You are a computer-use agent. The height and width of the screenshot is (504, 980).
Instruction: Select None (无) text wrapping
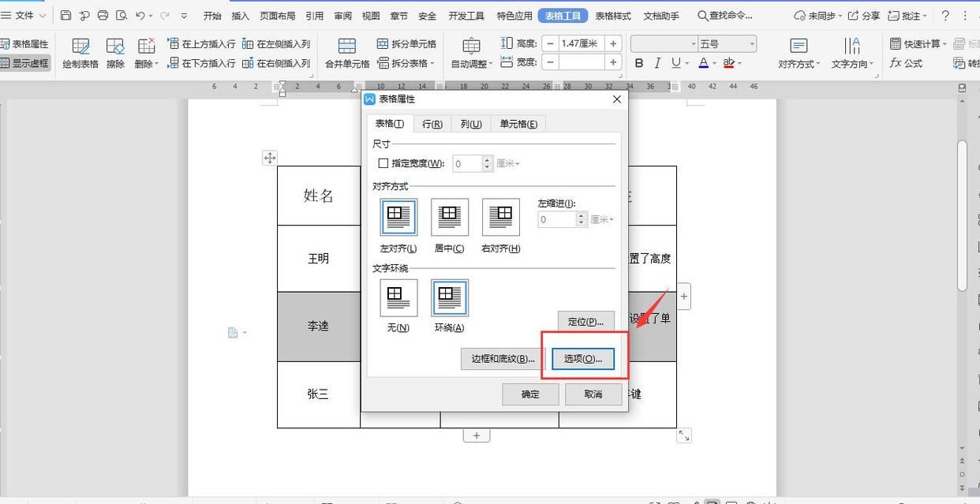click(398, 297)
